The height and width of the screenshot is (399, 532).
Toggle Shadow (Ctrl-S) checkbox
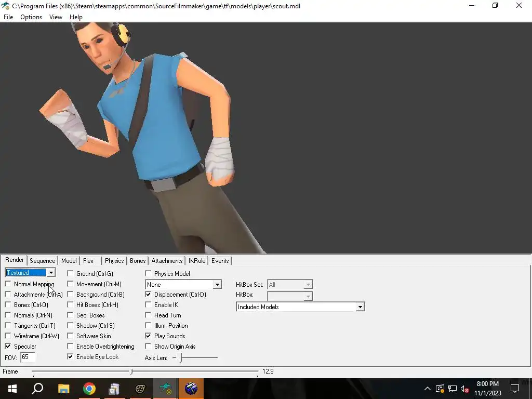[70, 326]
